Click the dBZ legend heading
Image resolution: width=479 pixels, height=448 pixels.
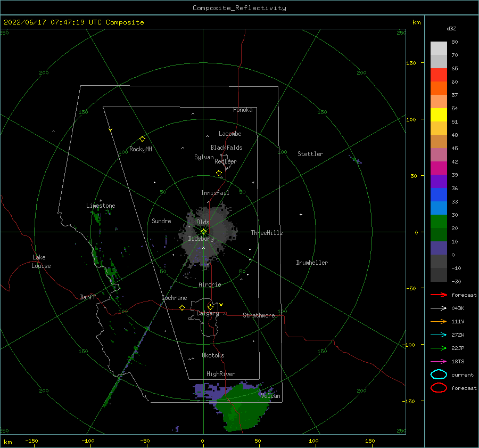click(451, 28)
